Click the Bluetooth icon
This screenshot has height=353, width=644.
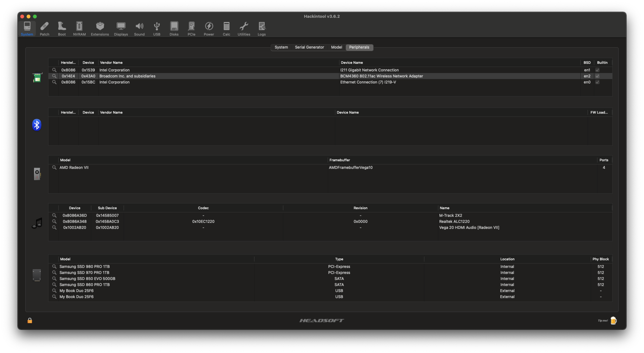37,125
